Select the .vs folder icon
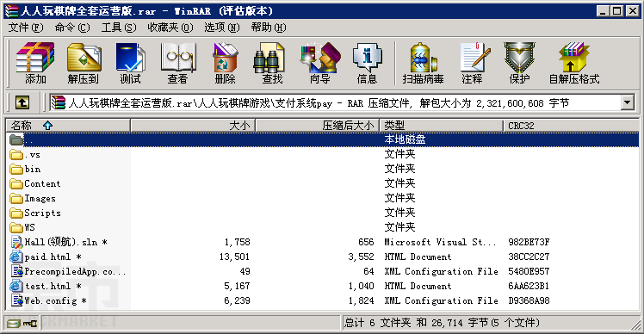The height and width of the screenshot is (334, 644). tap(16, 154)
